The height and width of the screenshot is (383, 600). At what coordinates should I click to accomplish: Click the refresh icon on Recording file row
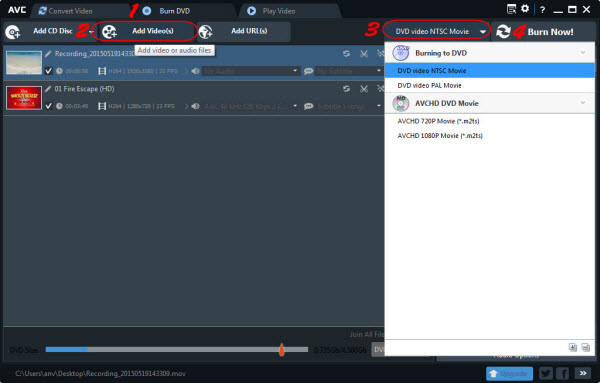[346, 54]
